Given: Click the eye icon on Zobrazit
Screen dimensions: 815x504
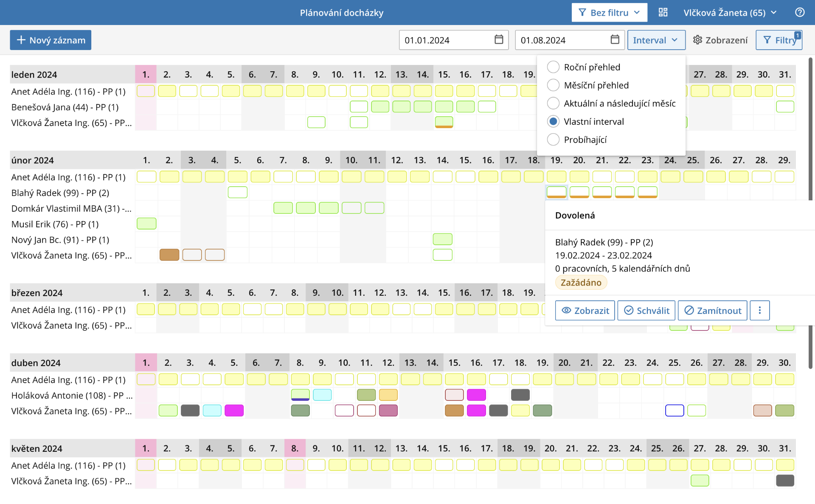Looking at the screenshot, I should pyautogui.click(x=566, y=311).
